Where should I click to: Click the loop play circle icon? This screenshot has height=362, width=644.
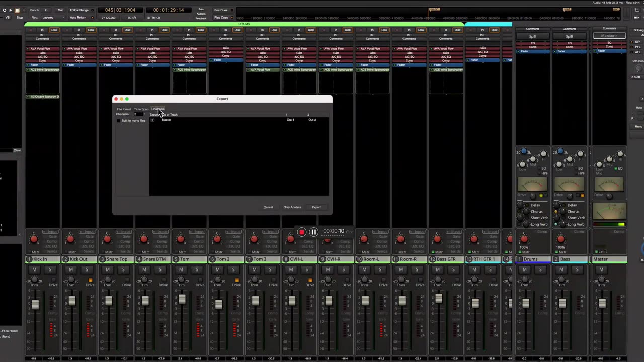coord(5,10)
